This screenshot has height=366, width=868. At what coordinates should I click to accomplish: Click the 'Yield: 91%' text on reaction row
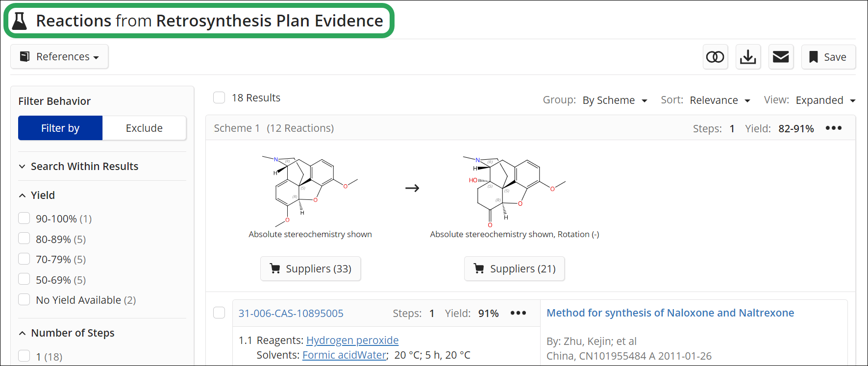coord(471,313)
